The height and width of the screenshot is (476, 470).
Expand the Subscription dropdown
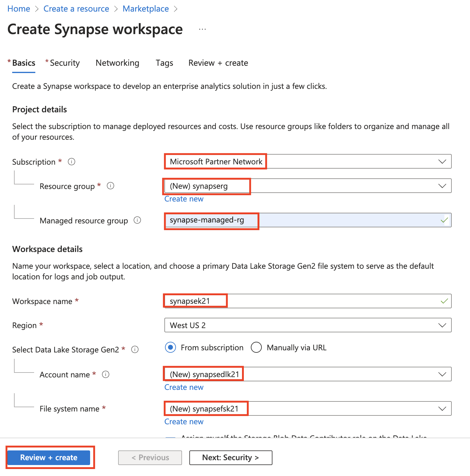pos(442,162)
